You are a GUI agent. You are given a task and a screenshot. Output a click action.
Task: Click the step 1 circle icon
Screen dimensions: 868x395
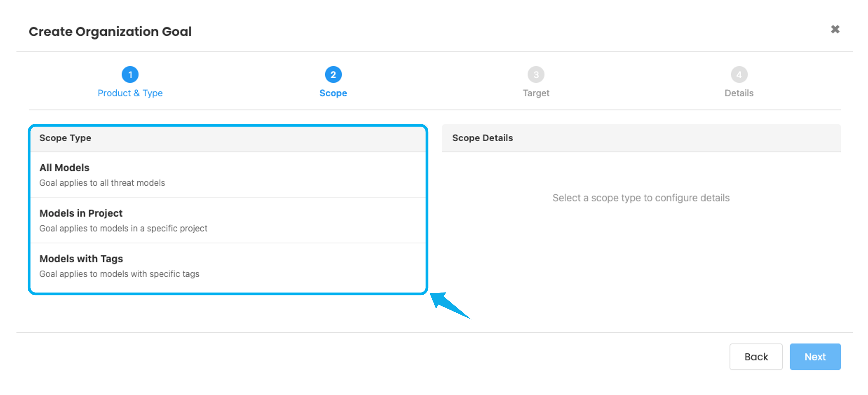(130, 74)
